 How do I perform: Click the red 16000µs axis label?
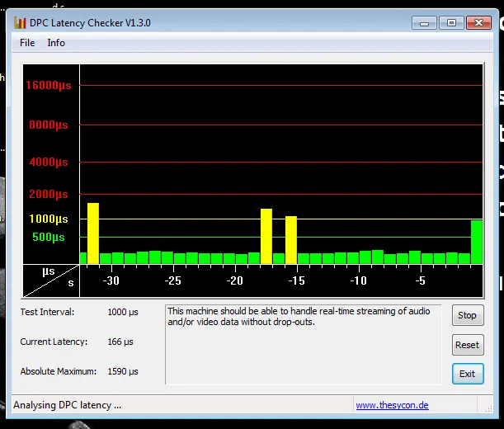pyautogui.click(x=49, y=85)
